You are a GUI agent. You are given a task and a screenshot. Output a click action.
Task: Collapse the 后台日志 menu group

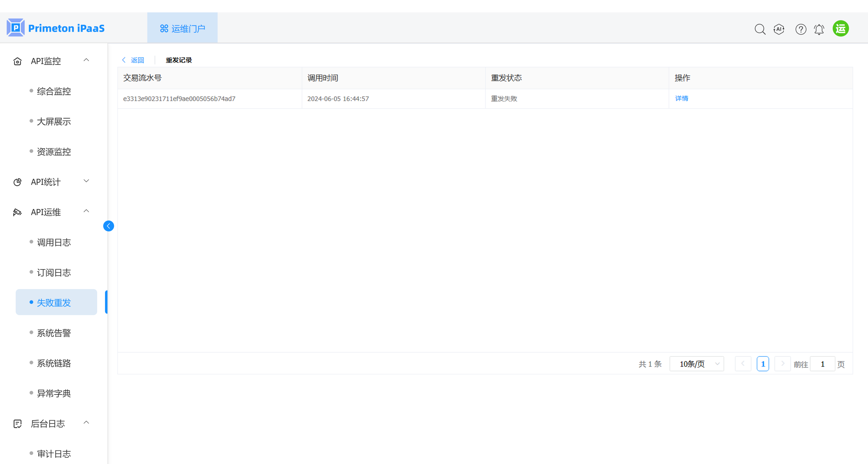coord(86,423)
